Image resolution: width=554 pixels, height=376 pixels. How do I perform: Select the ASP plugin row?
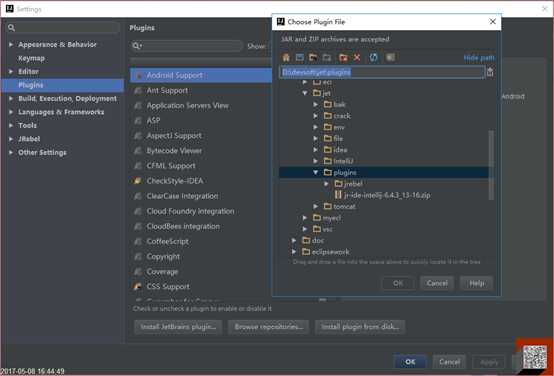point(201,121)
